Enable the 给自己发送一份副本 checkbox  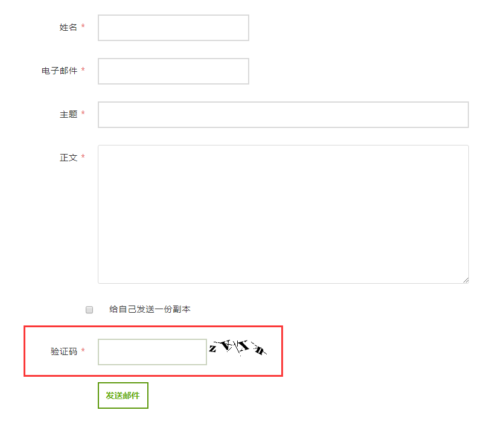(89, 310)
